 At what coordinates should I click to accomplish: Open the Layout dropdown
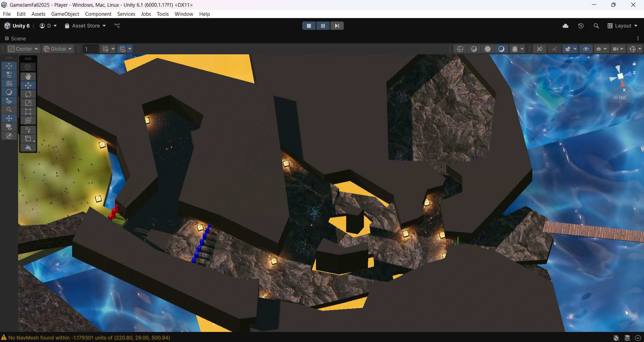tap(623, 26)
